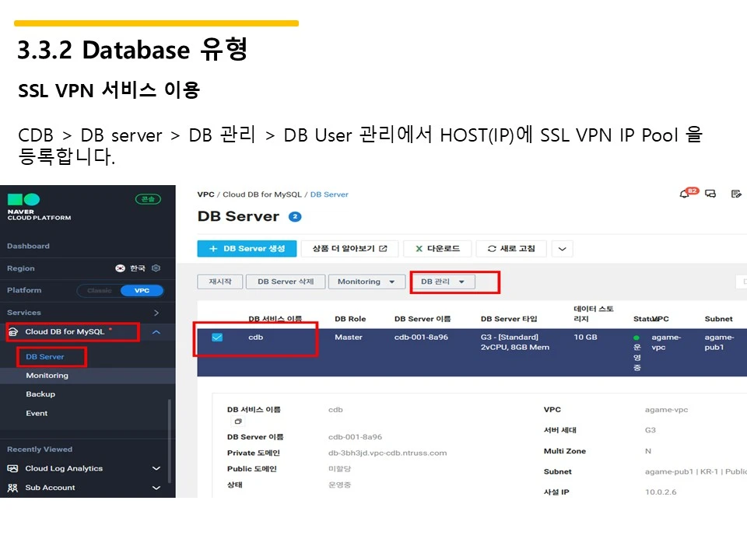Click the Korea region flag icon
The image size is (747, 560).
click(120, 268)
